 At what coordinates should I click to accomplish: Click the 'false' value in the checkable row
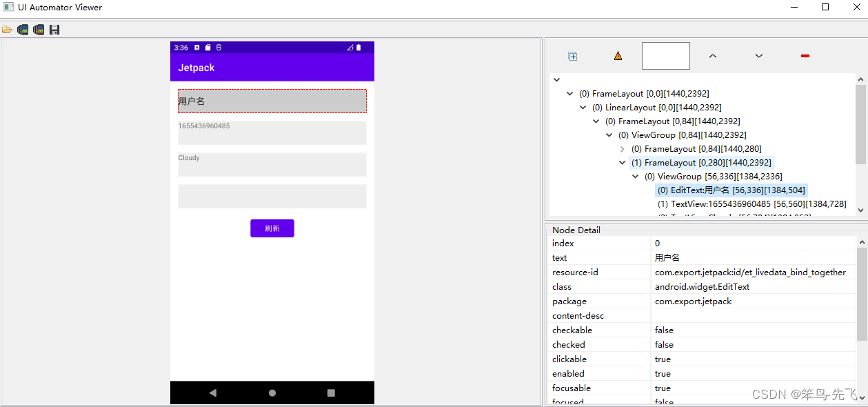[664, 330]
